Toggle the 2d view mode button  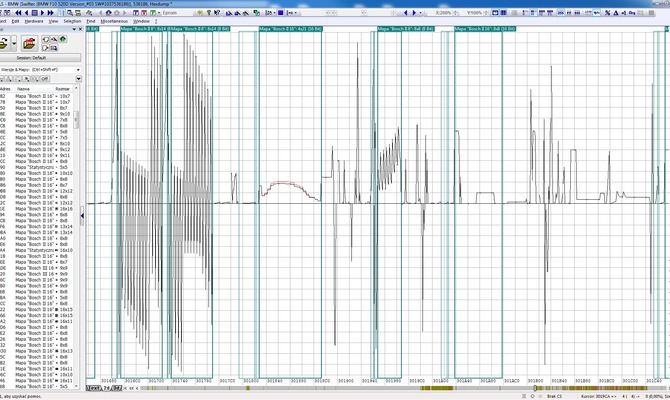(x=105, y=387)
